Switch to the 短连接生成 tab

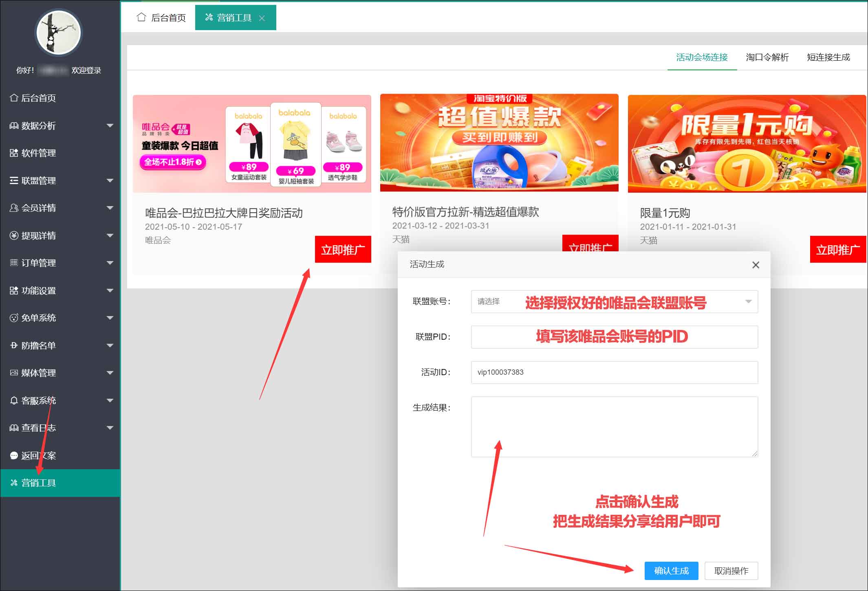tap(828, 57)
